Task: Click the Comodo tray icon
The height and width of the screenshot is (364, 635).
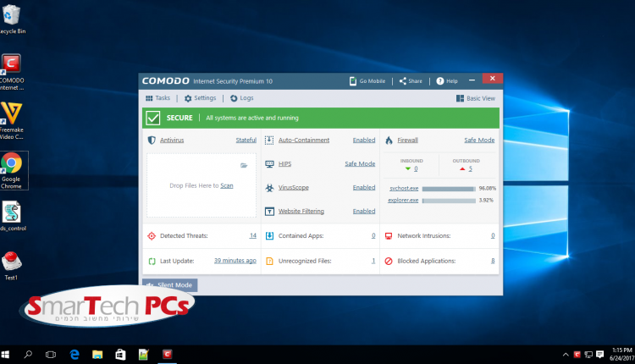Action: 577,355
